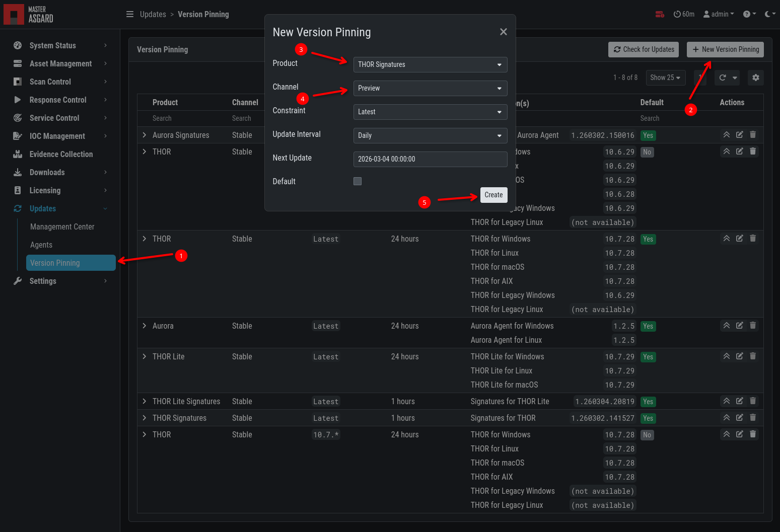Edit the THOR Signatures pinning row
This screenshot has height=532, width=780.
(x=739, y=417)
